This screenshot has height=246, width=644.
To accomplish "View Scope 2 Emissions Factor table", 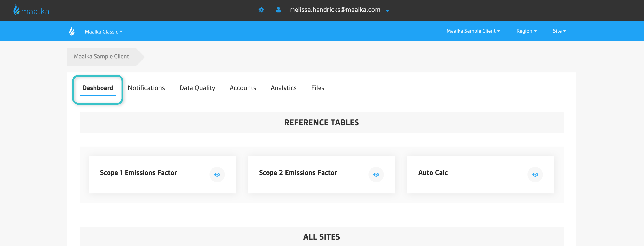I will pyautogui.click(x=376, y=174).
